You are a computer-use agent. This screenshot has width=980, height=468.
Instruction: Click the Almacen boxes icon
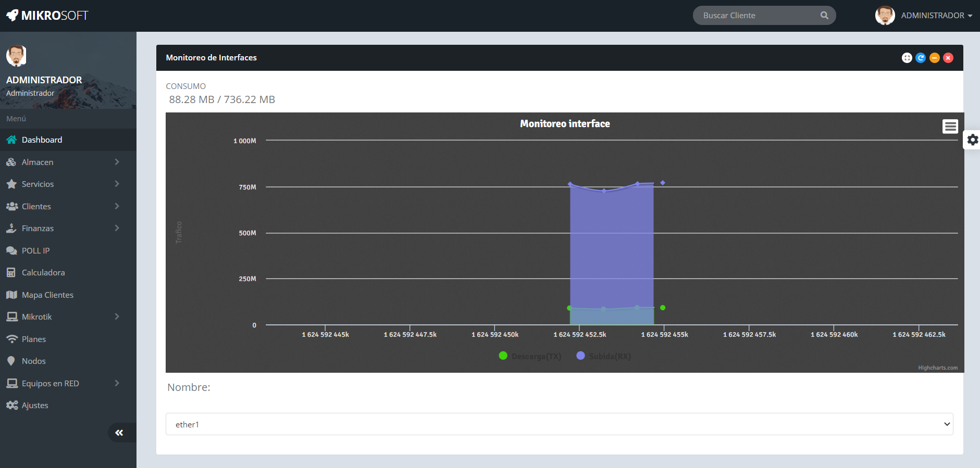[11, 162]
